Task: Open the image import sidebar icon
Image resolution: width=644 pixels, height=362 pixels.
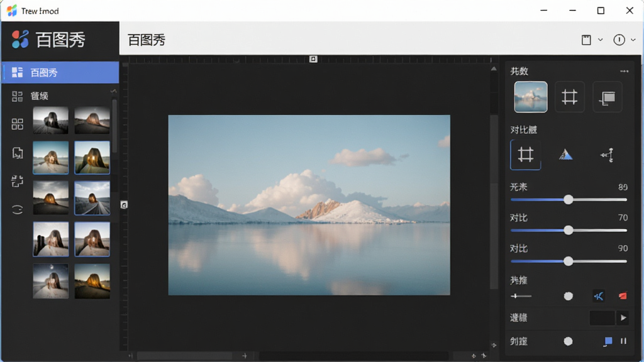Action: pyautogui.click(x=17, y=153)
